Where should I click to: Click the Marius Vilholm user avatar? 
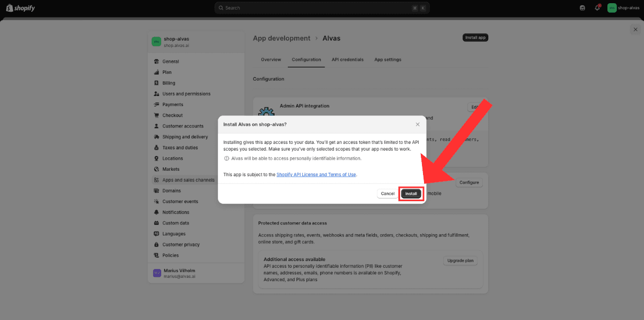tap(157, 273)
